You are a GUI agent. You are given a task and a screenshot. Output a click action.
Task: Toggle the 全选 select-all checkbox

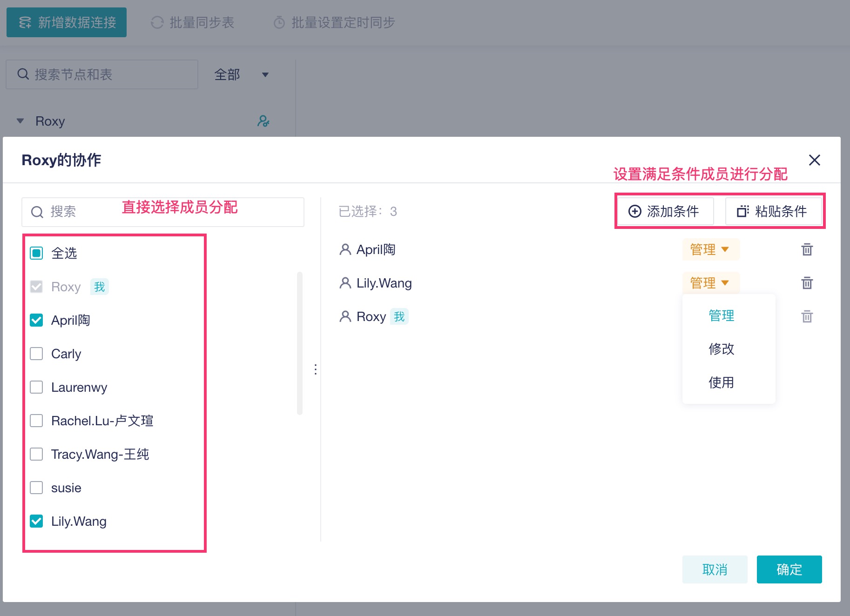click(x=36, y=254)
